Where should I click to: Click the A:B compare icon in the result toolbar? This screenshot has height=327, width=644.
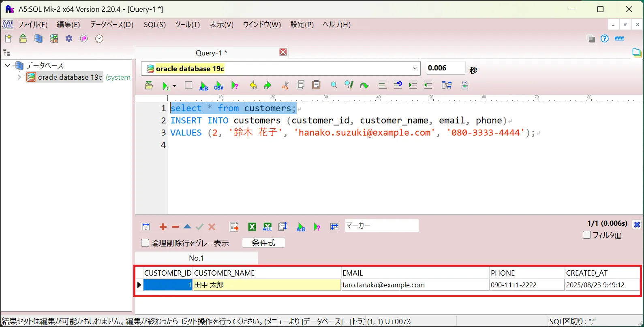pos(301,227)
